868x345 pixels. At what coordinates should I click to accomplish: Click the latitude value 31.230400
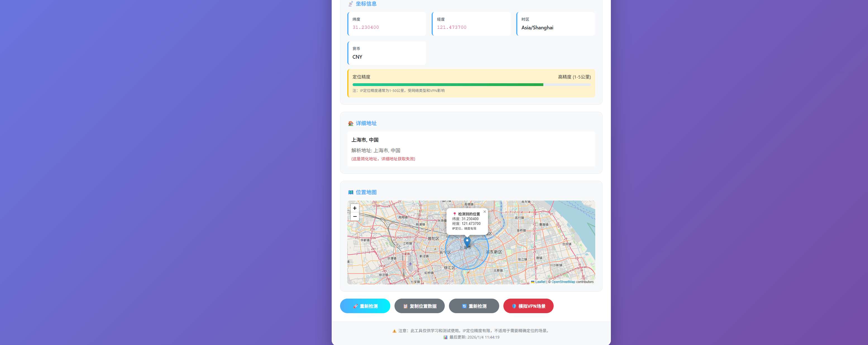point(365,27)
